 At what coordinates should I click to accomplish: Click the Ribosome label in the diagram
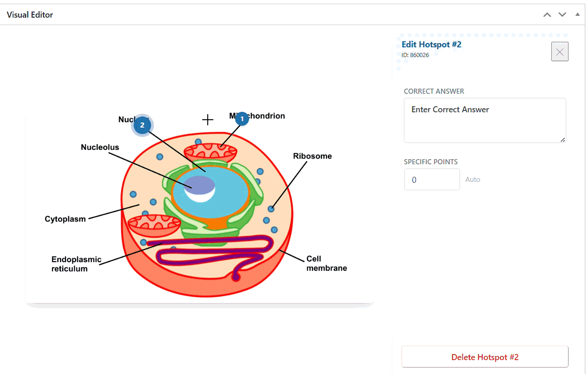(312, 156)
